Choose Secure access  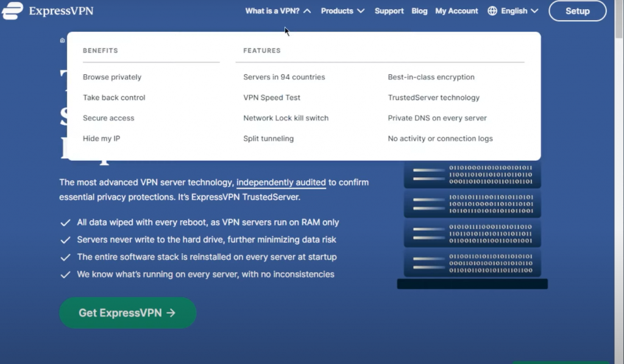coord(108,118)
